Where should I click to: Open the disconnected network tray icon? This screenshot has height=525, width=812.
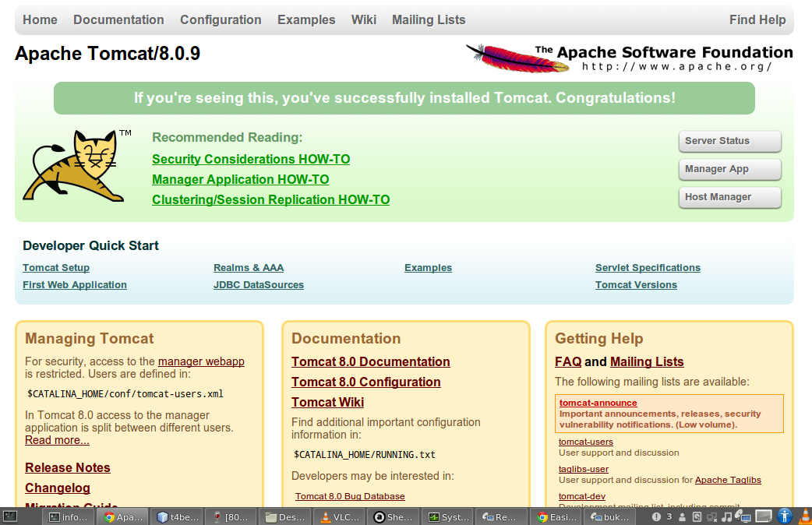click(711, 516)
